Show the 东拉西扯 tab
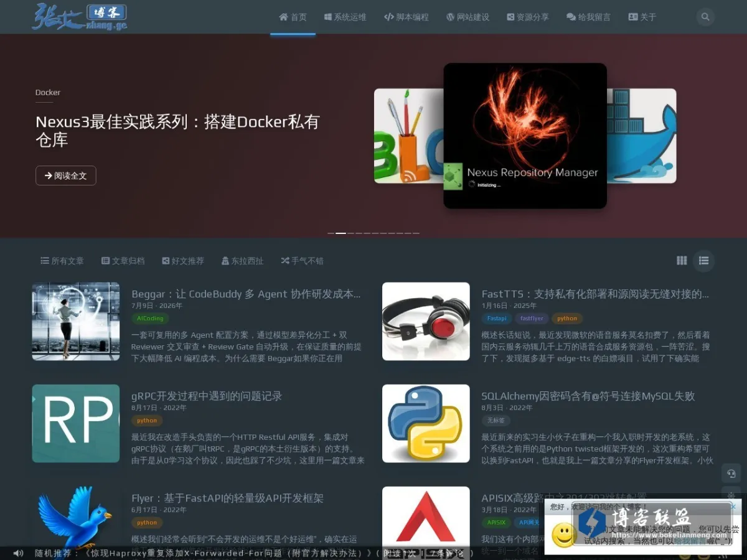This screenshot has width=747, height=560. (x=242, y=261)
